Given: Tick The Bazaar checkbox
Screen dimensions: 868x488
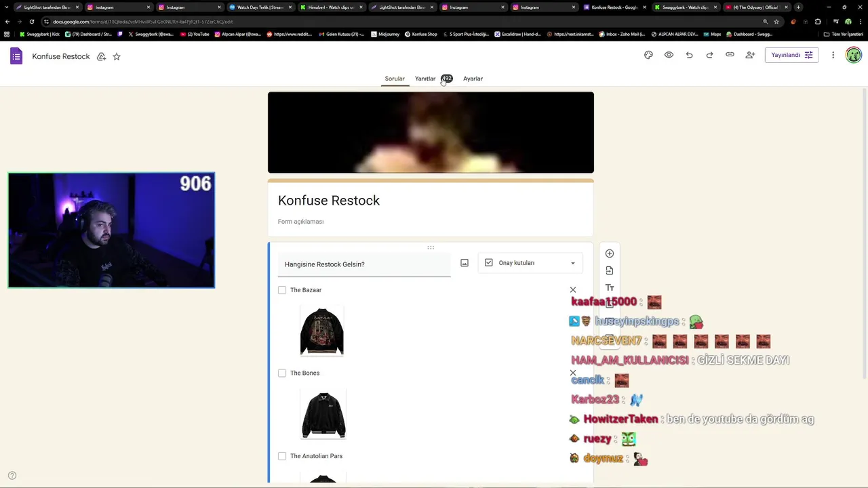Looking at the screenshot, I should tap(282, 290).
